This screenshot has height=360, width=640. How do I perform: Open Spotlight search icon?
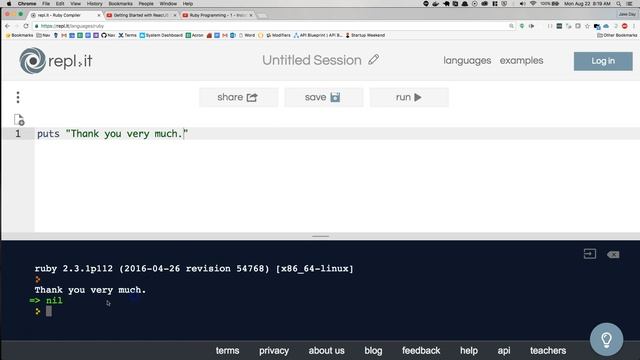point(619,4)
